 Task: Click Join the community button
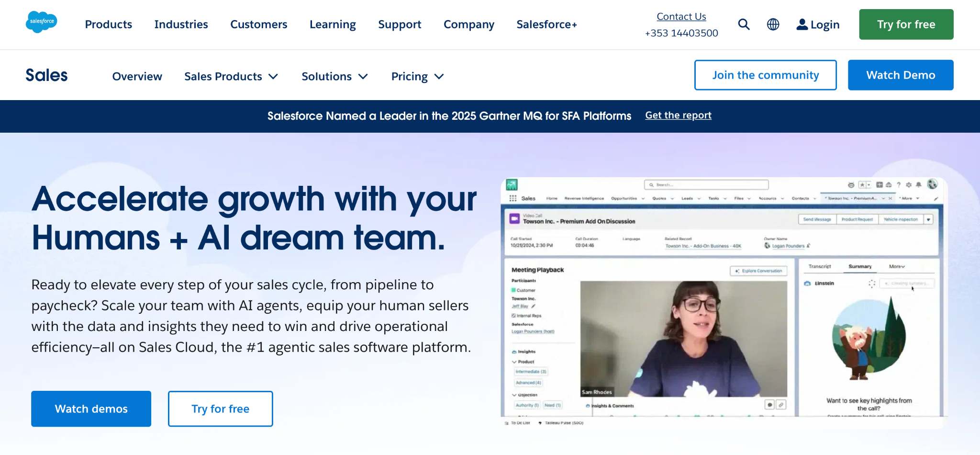(766, 75)
